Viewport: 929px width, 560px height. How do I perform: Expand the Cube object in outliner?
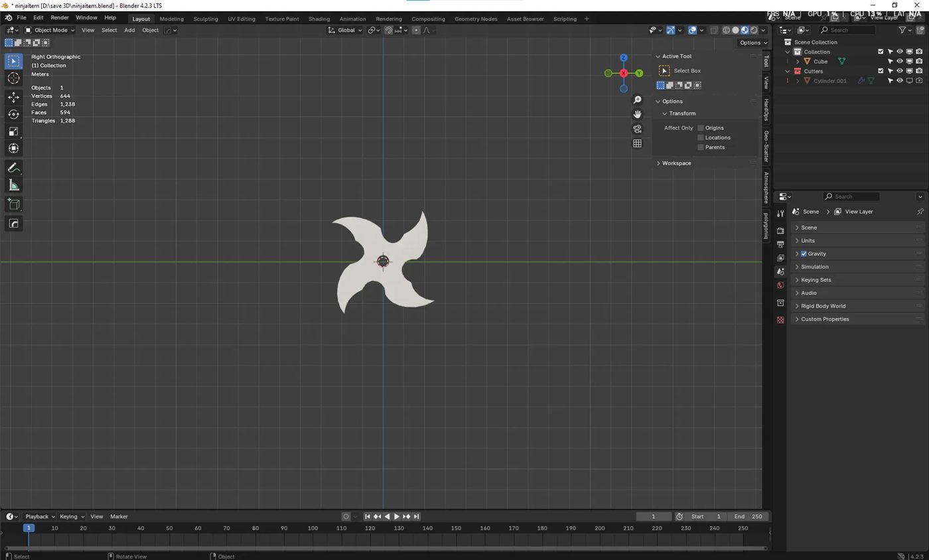[798, 62]
